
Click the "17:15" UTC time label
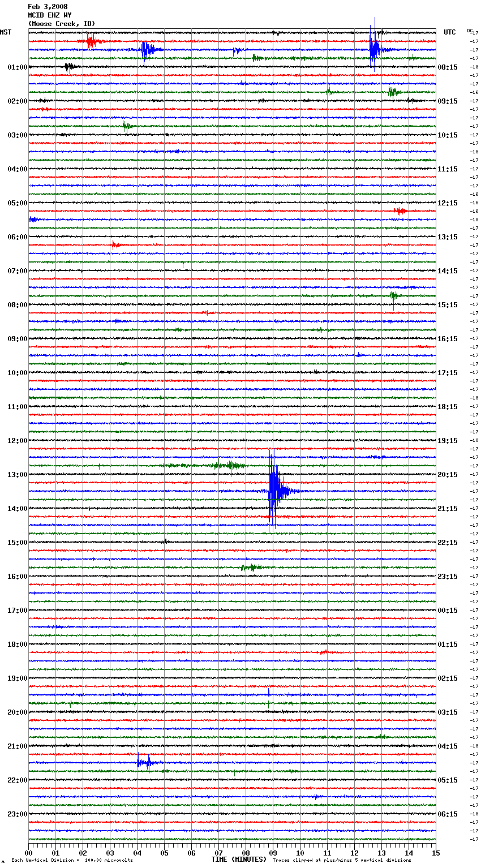pos(448,373)
